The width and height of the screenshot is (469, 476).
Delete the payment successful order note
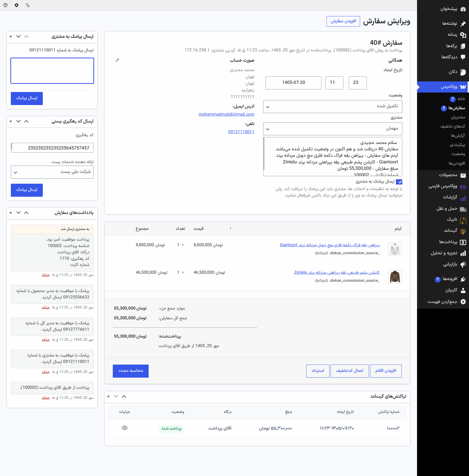(x=46, y=275)
